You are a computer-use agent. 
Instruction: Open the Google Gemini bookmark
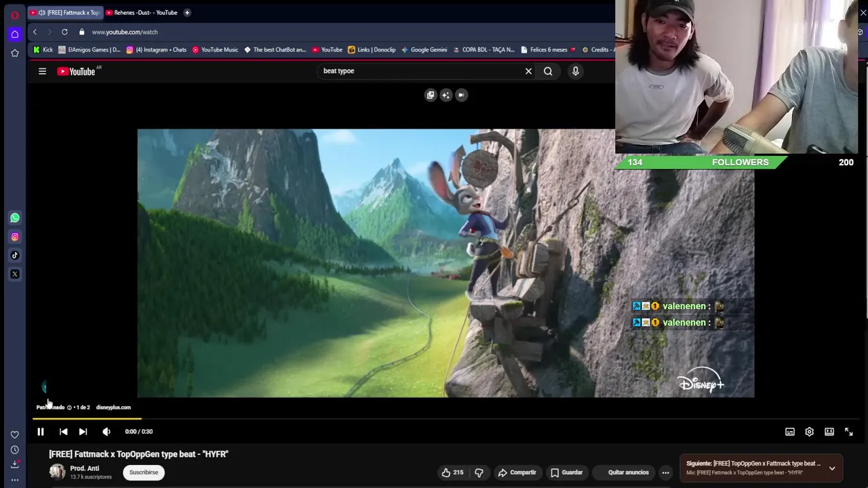pyautogui.click(x=424, y=49)
